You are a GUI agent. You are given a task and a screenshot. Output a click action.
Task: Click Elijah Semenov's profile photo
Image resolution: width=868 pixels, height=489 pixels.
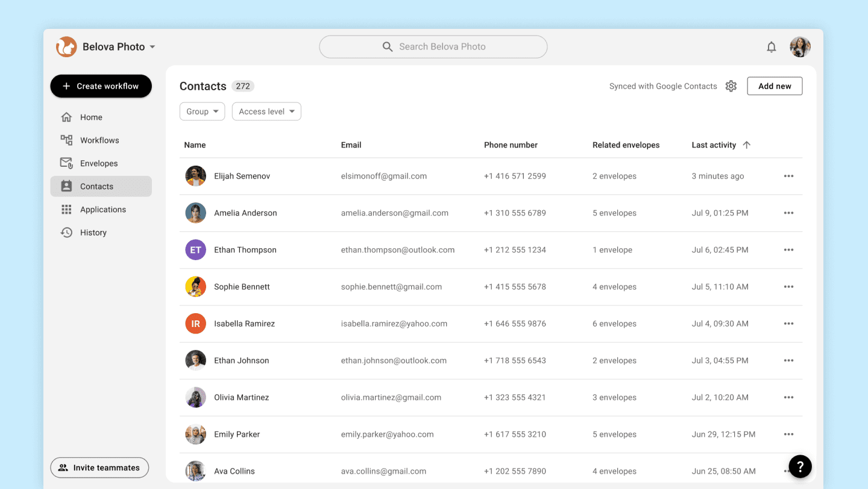pos(195,176)
